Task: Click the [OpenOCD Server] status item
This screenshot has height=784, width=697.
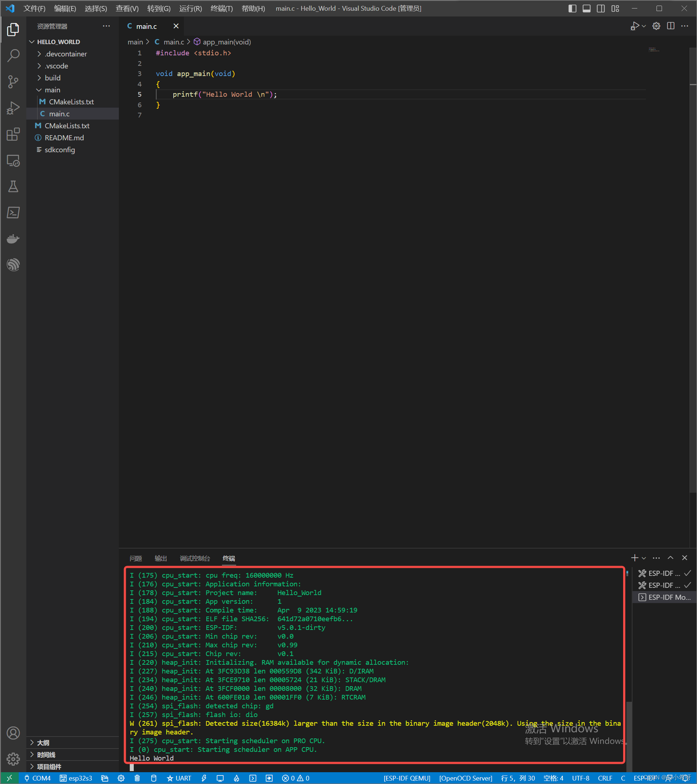Action: click(x=466, y=778)
